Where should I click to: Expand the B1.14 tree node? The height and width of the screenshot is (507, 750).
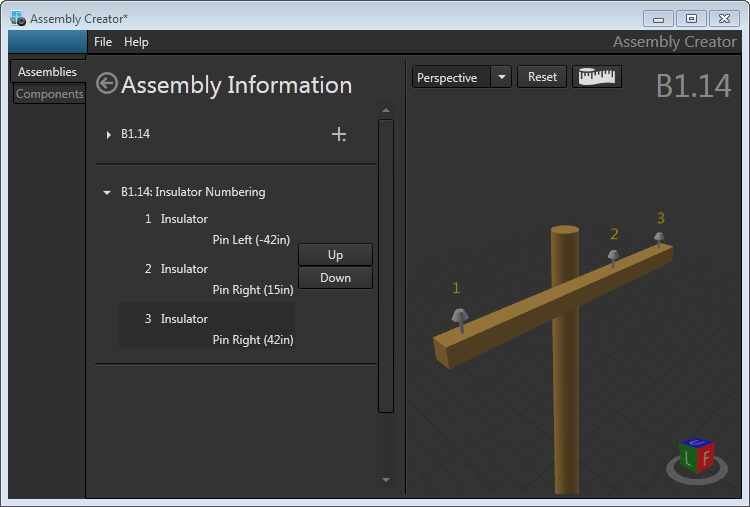pos(108,134)
